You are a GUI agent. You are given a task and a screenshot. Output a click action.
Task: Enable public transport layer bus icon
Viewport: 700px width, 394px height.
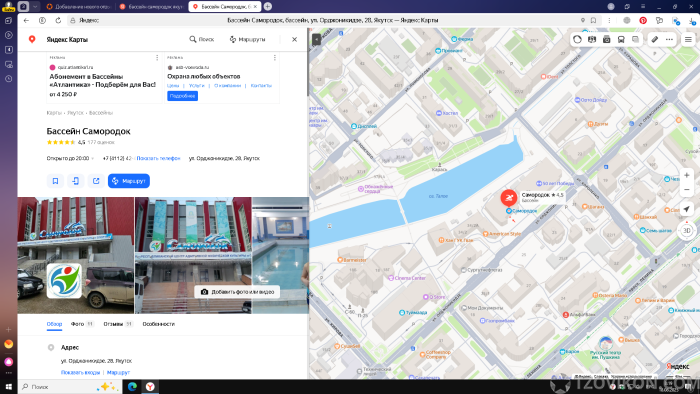coord(621,39)
